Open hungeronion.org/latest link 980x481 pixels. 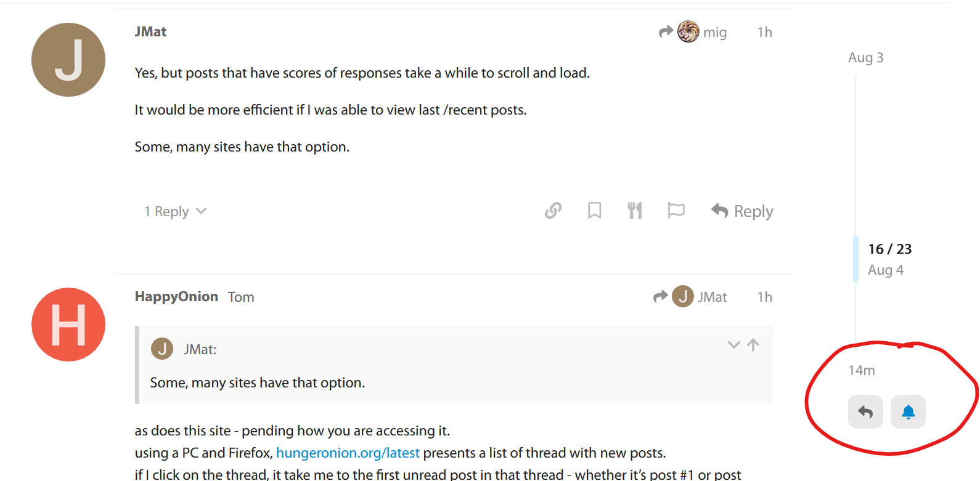coord(348,453)
